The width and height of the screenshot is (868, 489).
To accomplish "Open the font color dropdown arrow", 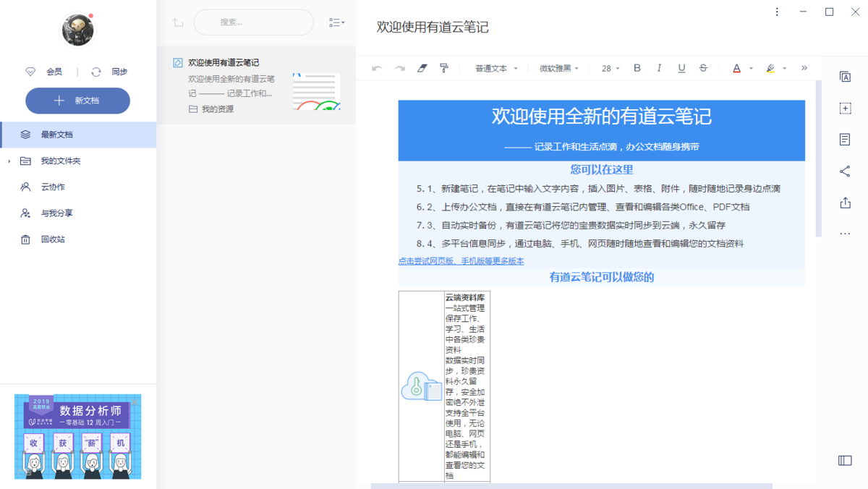I will [x=751, y=69].
